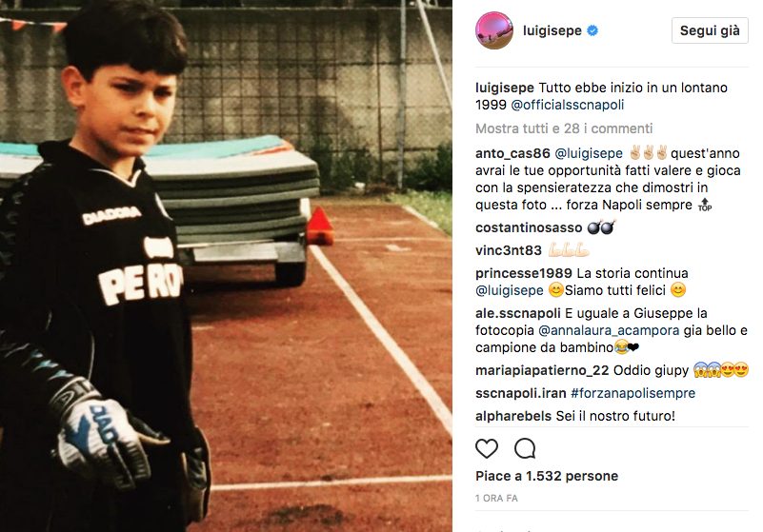
Task: View mariapiapaterno_22 profile
Action: point(542,370)
